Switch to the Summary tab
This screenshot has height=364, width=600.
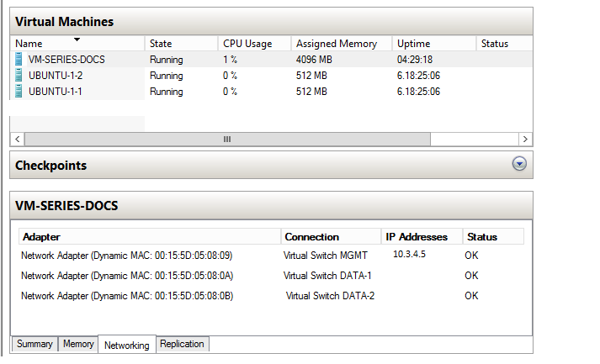point(35,344)
